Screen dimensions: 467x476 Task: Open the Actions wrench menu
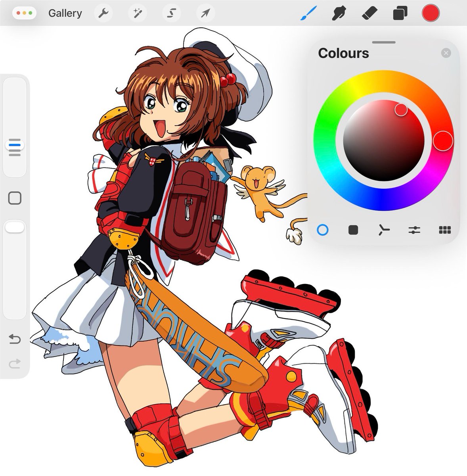103,13
